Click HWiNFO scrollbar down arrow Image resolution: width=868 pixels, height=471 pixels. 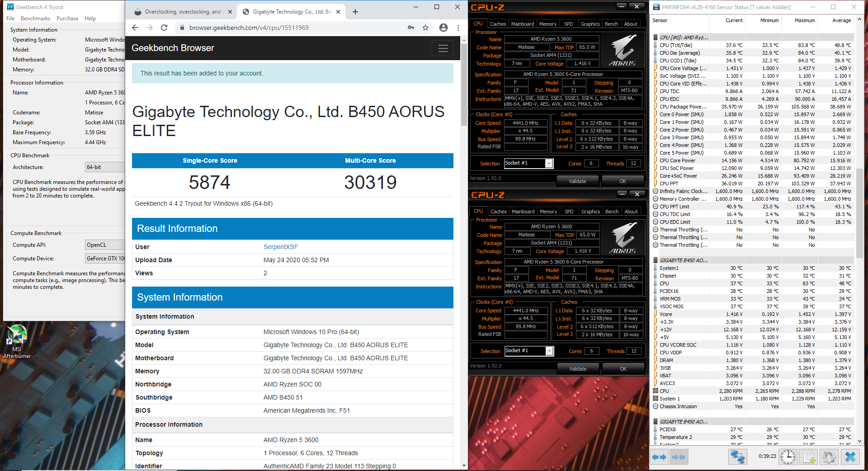860,441
